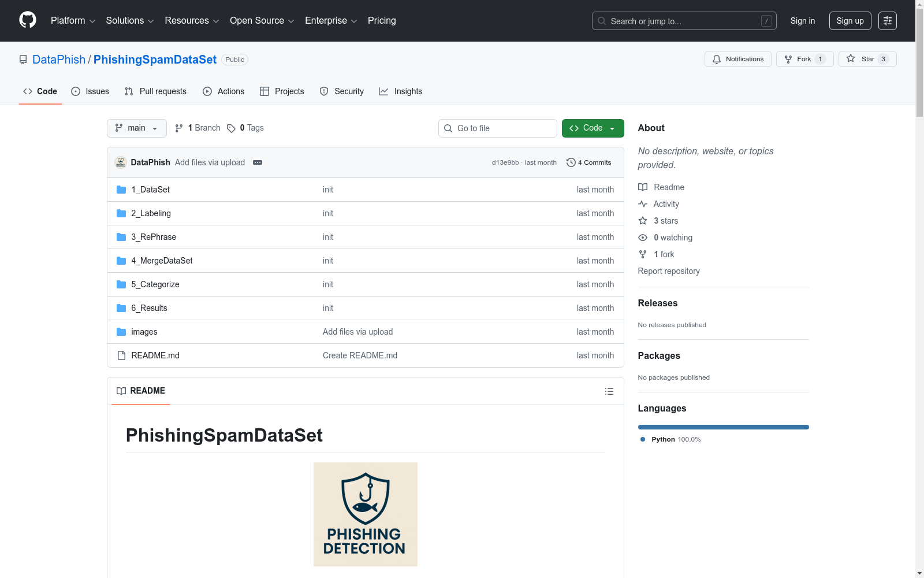
Task: Click the 3_RePhrase folder icon
Action: (121, 237)
